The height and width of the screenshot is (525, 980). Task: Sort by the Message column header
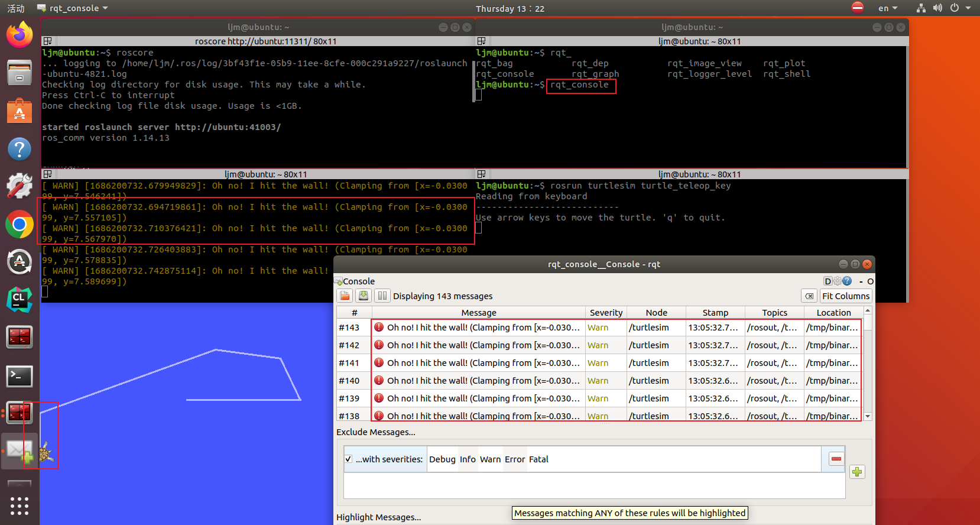(479, 312)
